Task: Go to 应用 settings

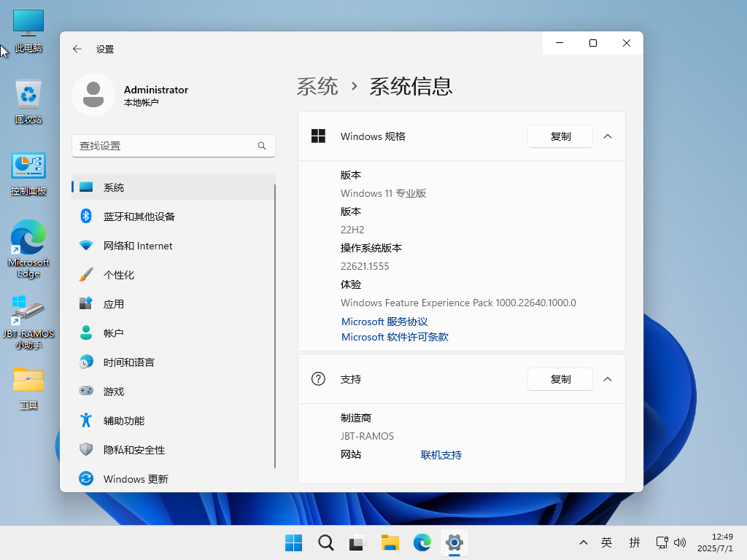Action: [x=174, y=304]
